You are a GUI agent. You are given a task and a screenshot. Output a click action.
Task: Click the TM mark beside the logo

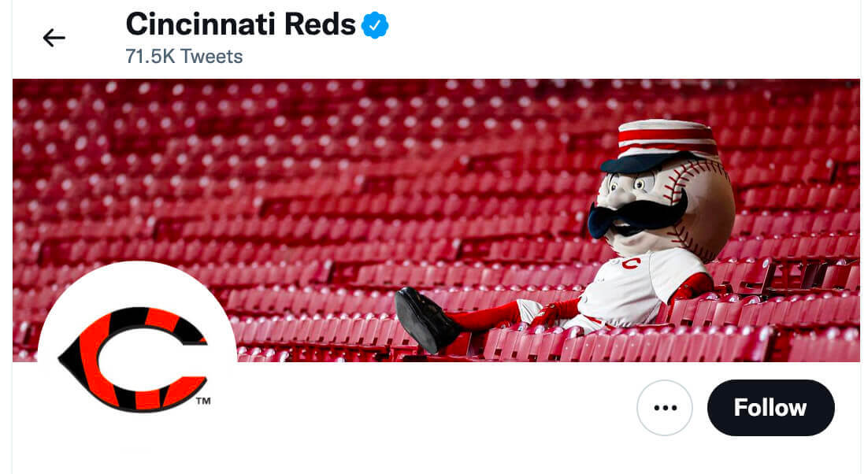(203, 401)
